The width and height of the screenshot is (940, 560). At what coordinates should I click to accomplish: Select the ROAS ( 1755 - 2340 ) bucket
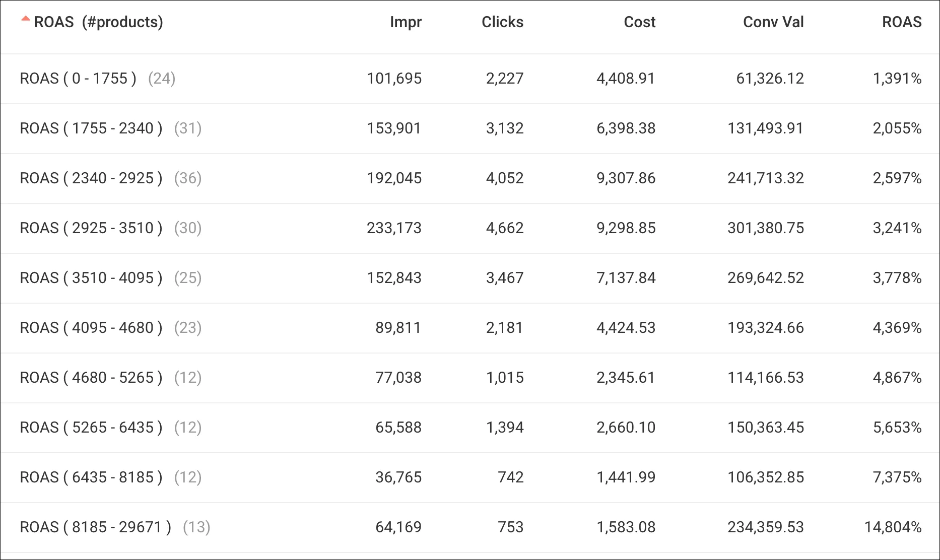click(91, 128)
